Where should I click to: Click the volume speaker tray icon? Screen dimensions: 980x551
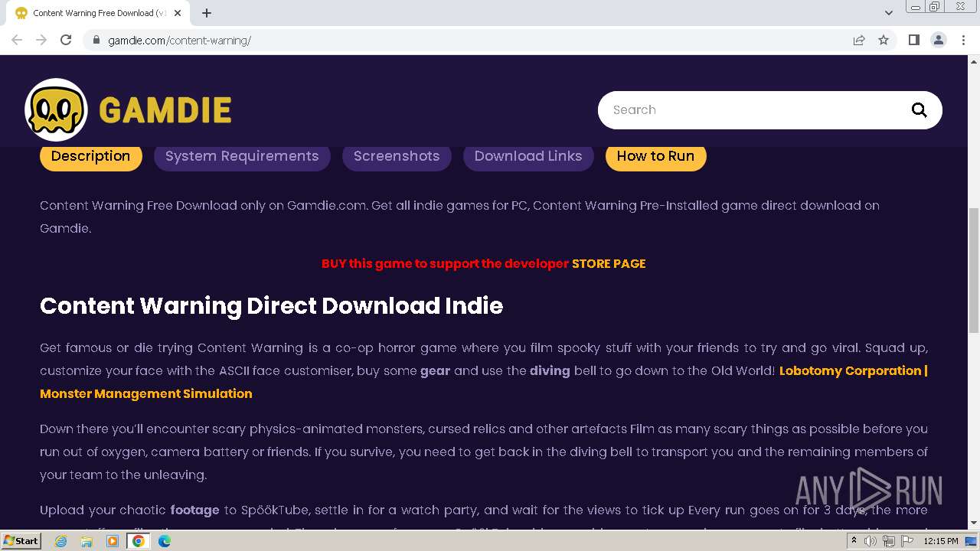click(871, 541)
